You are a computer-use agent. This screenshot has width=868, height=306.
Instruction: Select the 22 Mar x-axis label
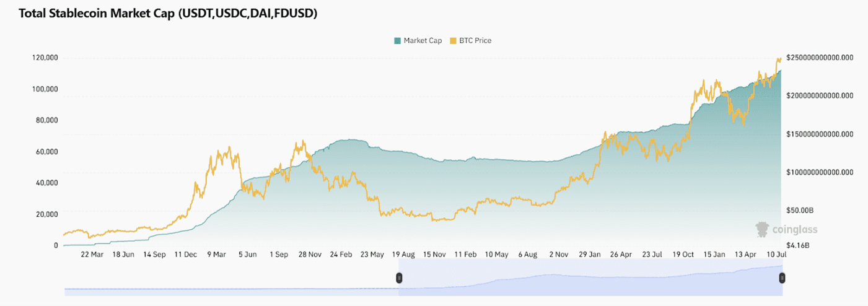coord(92,255)
